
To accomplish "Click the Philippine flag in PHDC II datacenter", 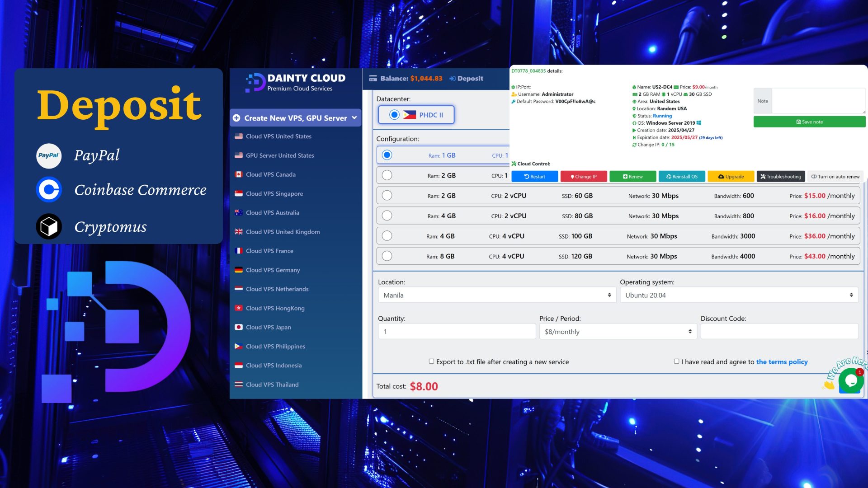I will [x=410, y=115].
